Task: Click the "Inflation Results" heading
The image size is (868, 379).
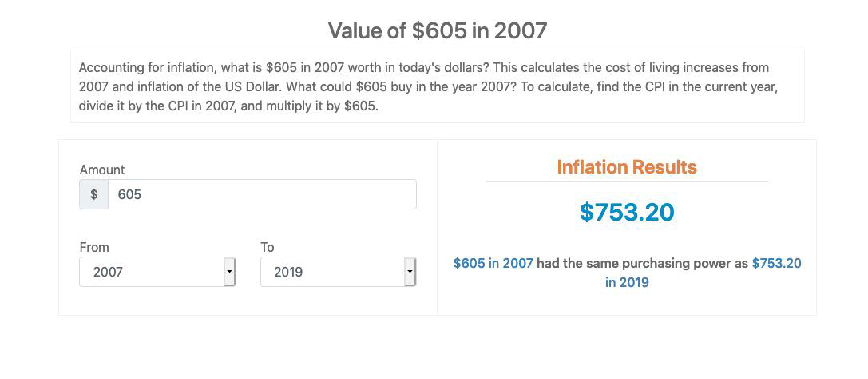Action: 627,167
